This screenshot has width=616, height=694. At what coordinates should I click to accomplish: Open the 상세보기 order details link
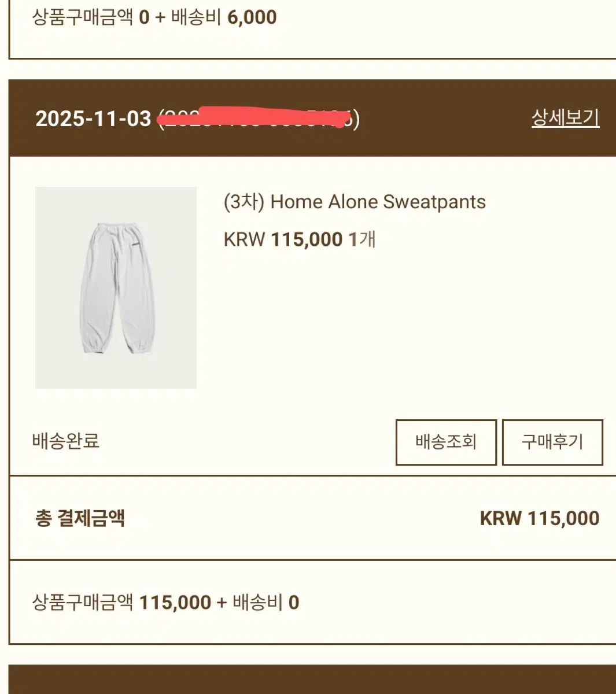coord(565,118)
